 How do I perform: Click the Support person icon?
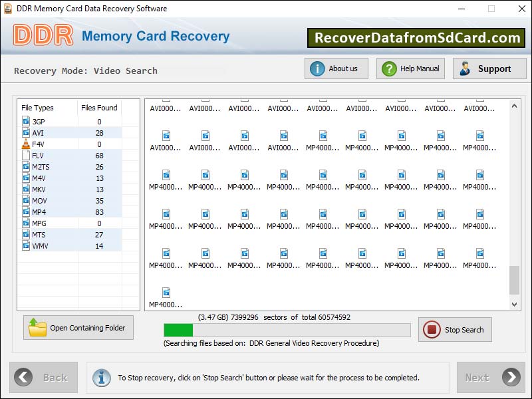(x=465, y=68)
